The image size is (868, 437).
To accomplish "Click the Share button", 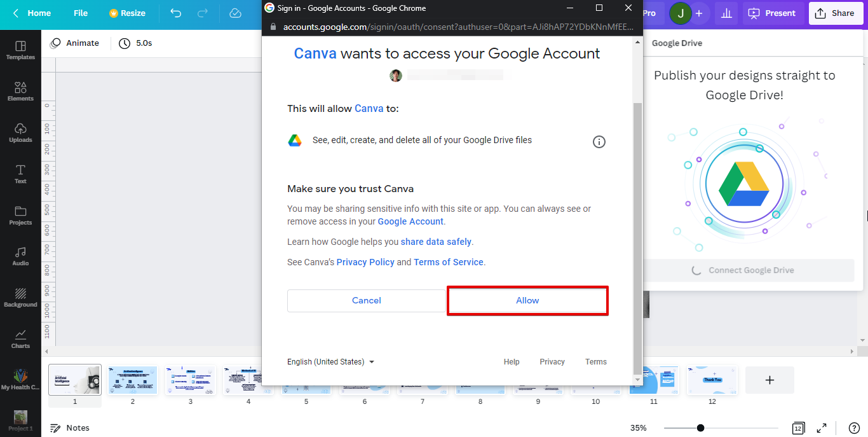I will tap(836, 13).
